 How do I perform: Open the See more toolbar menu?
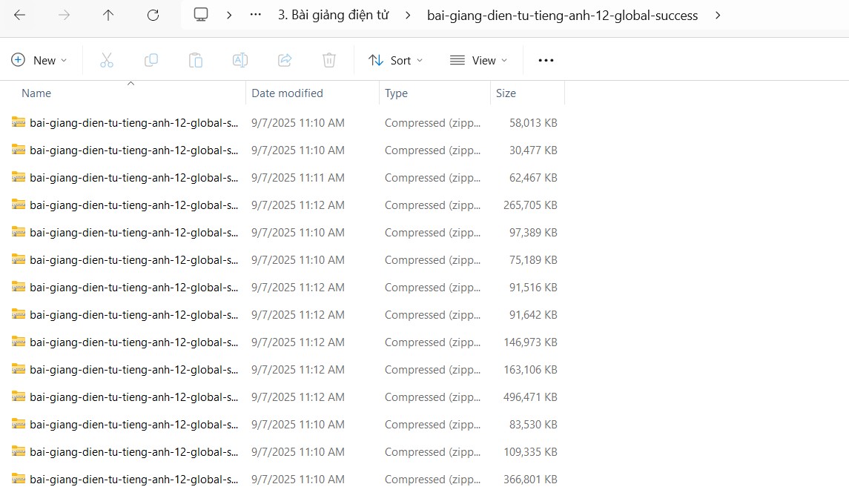tap(546, 60)
